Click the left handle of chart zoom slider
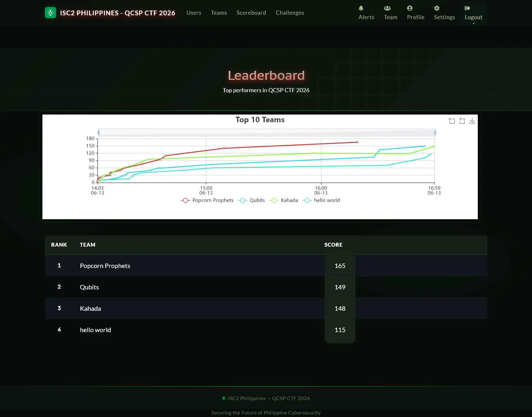The image size is (532, 417). [x=99, y=132]
